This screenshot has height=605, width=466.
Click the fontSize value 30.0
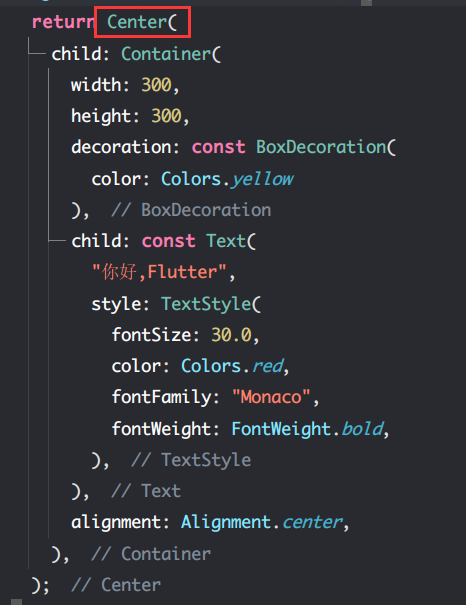[x=231, y=335]
